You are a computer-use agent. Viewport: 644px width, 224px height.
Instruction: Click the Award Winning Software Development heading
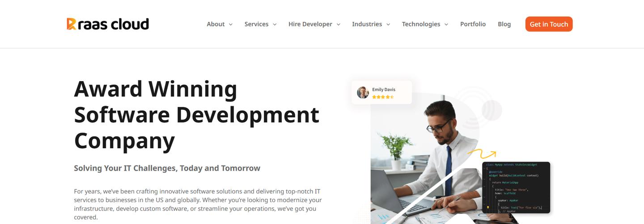197,114
